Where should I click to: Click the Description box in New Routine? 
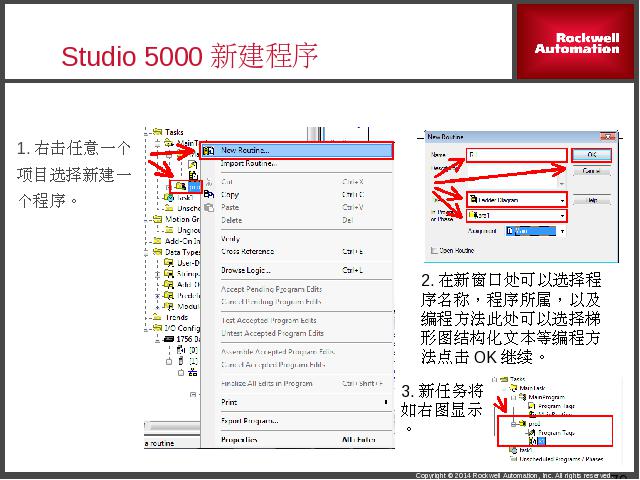click(x=517, y=176)
